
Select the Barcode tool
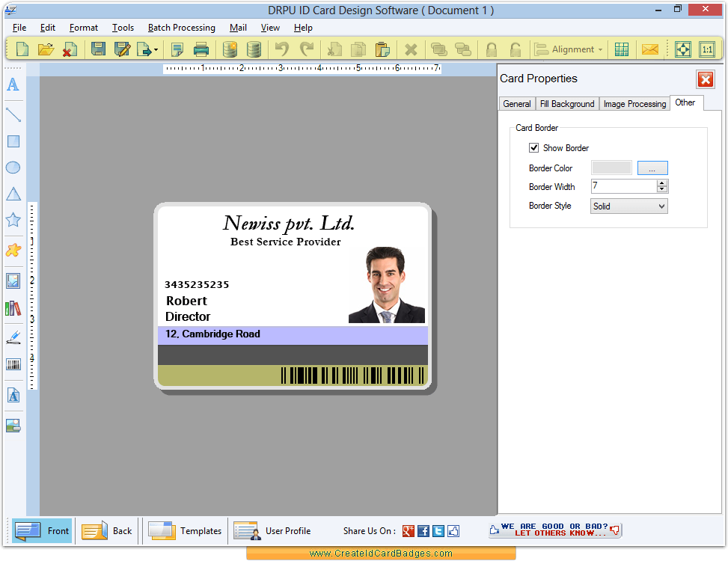pyautogui.click(x=13, y=364)
